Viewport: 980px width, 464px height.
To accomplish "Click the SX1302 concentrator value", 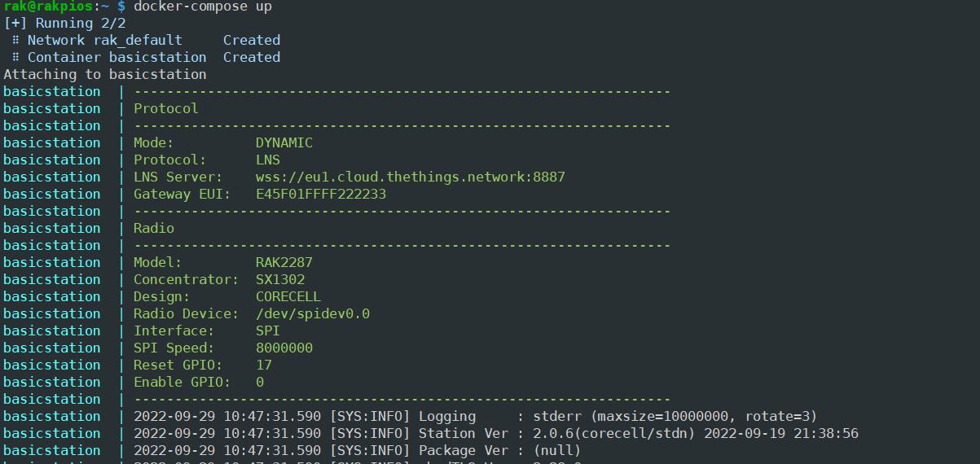I will pyautogui.click(x=279, y=279).
